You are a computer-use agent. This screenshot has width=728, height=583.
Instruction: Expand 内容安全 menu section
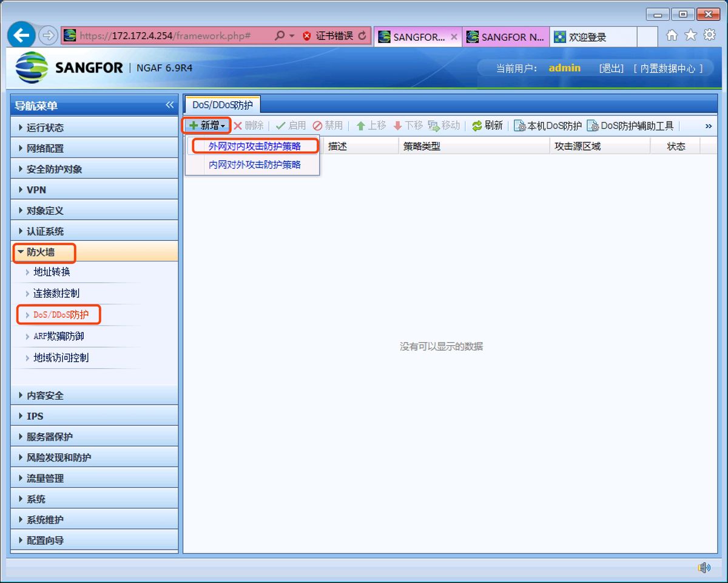coord(95,395)
